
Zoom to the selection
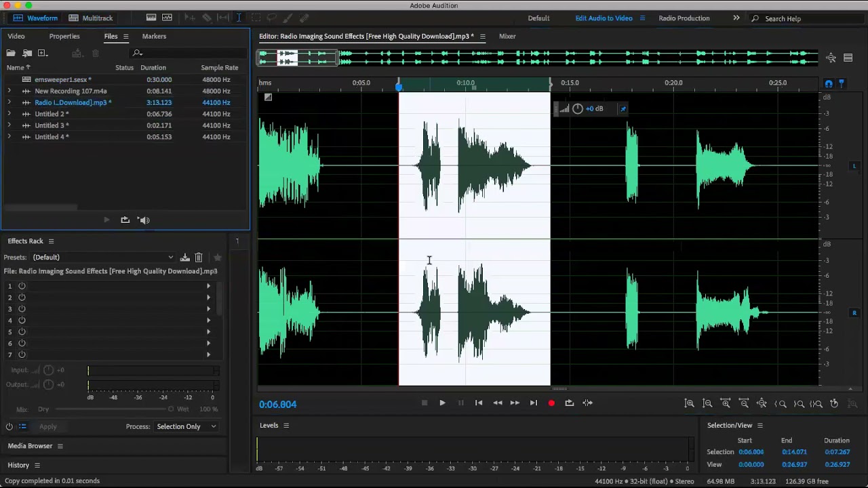point(816,403)
